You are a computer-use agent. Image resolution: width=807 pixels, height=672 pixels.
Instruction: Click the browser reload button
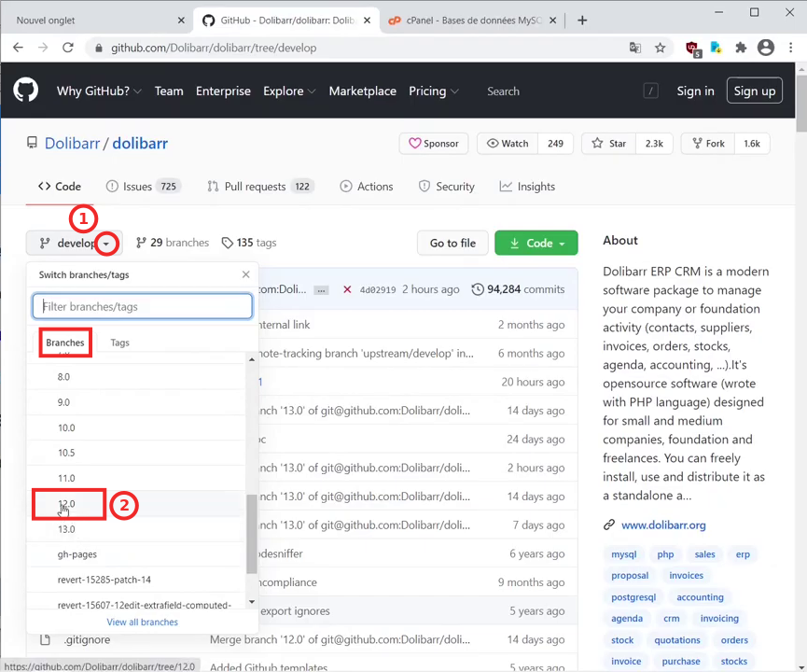coord(69,48)
